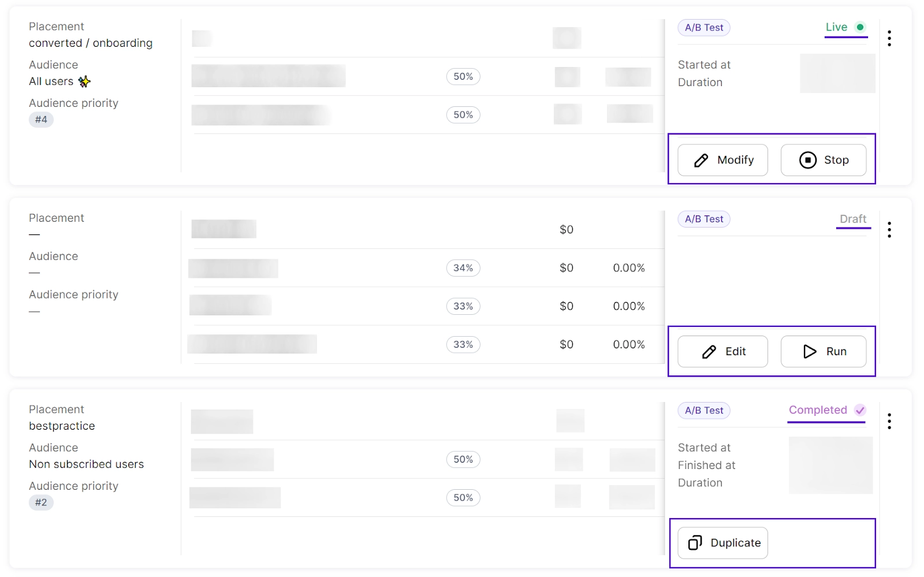The image size is (924, 577).
Task: Select the A/B Test tag on completed card
Action: (x=704, y=411)
